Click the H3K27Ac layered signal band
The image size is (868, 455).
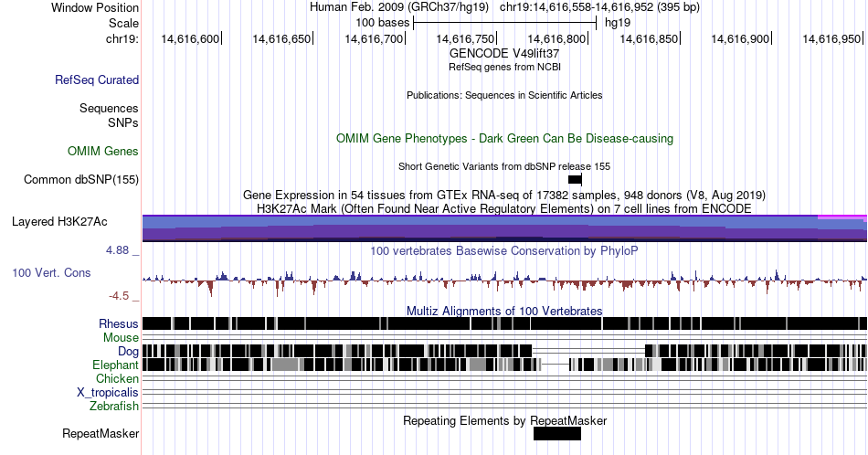tap(504, 228)
